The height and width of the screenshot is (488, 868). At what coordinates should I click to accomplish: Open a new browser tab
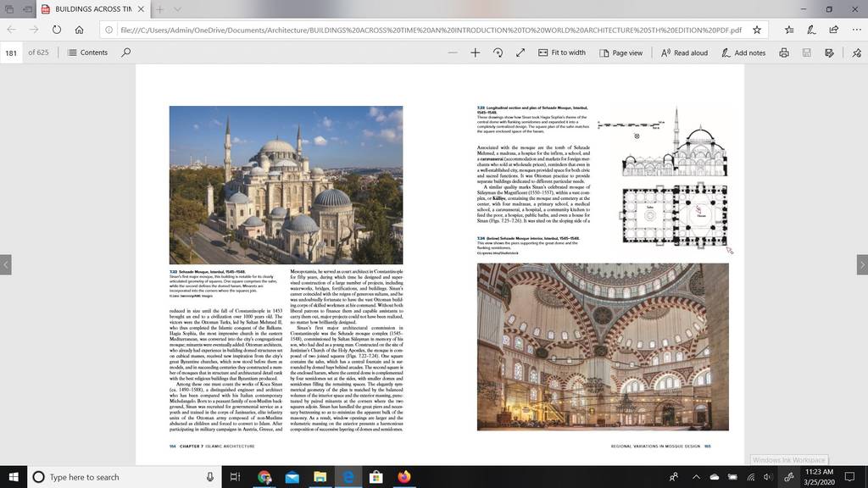coord(159,8)
